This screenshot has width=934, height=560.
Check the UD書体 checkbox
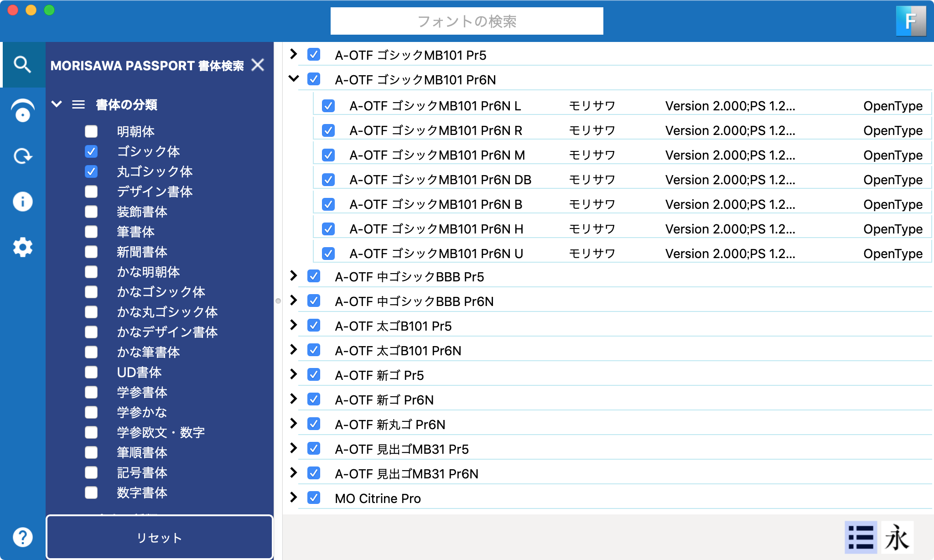coord(91,372)
